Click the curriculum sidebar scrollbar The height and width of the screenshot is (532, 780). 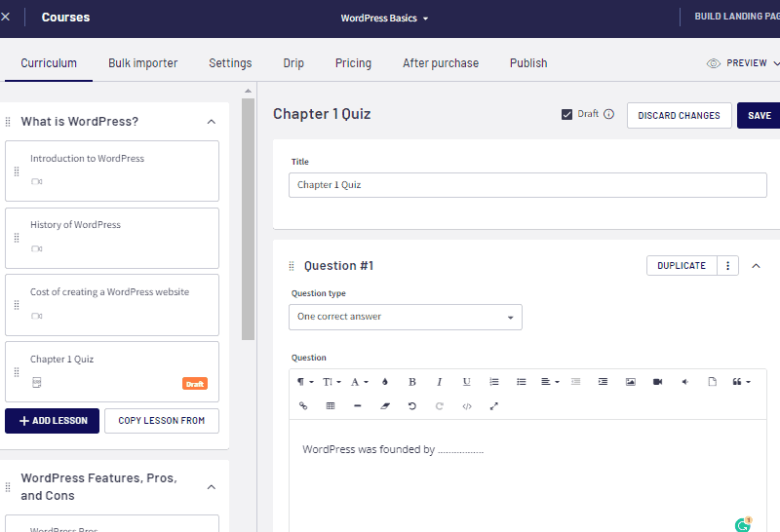pos(249,219)
